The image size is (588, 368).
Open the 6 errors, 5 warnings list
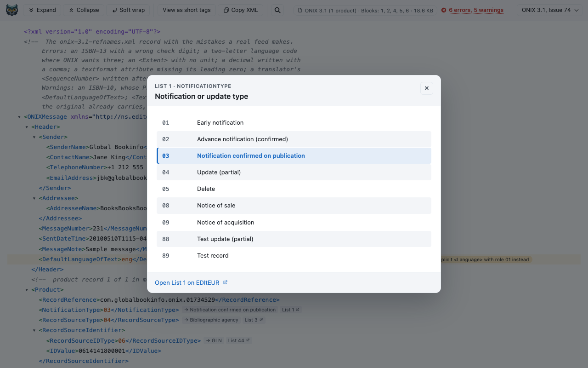[x=472, y=10]
